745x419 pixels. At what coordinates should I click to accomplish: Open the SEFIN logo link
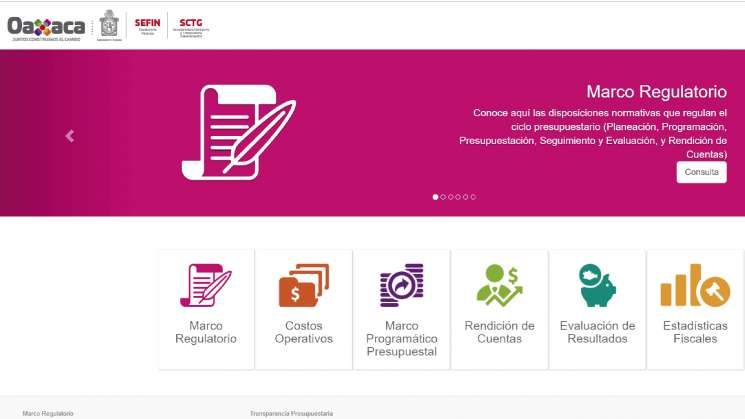(147, 26)
